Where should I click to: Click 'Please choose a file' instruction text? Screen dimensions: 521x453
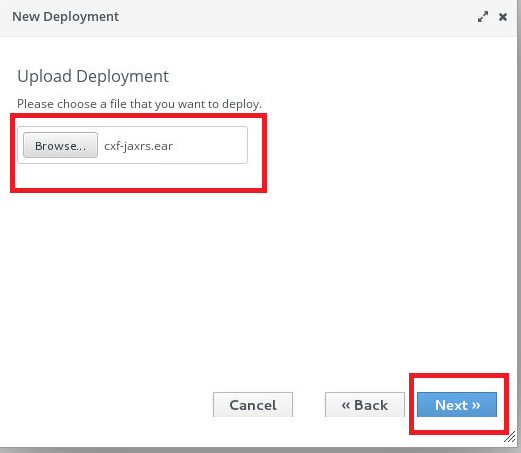[x=139, y=104]
